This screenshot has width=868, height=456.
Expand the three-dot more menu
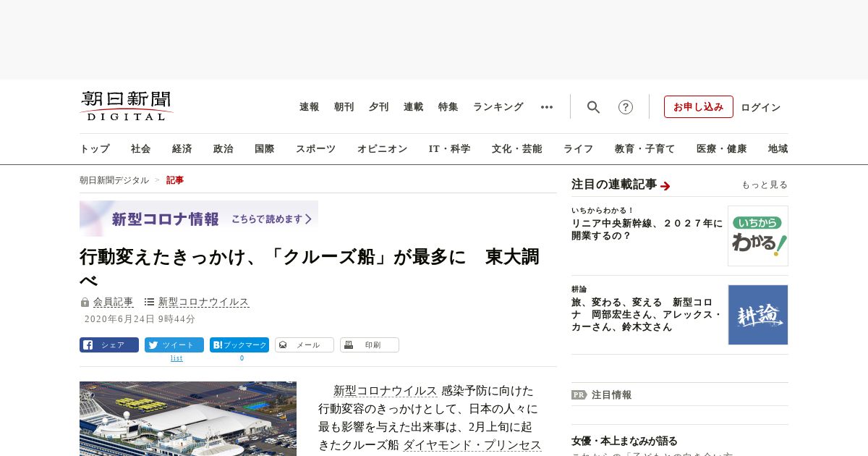[547, 107]
